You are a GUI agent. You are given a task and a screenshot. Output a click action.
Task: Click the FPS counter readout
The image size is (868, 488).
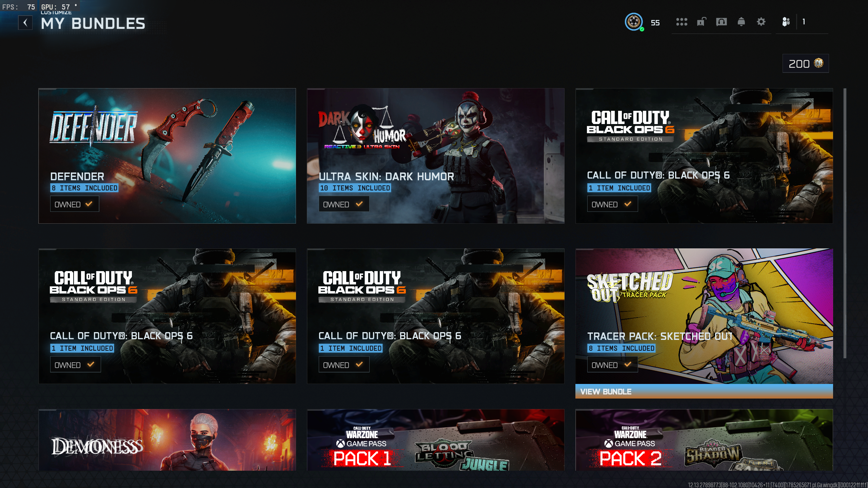coord(19,7)
